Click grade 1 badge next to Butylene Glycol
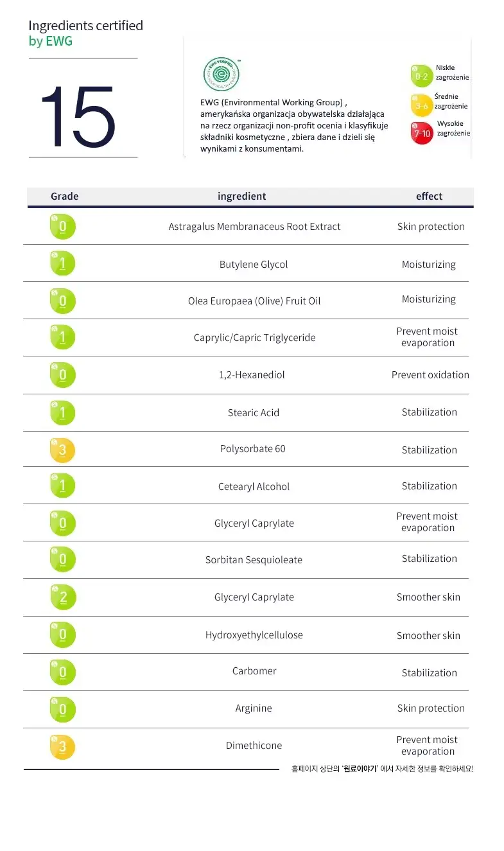Screen dimensions: 504x851 tap(63, 263)
